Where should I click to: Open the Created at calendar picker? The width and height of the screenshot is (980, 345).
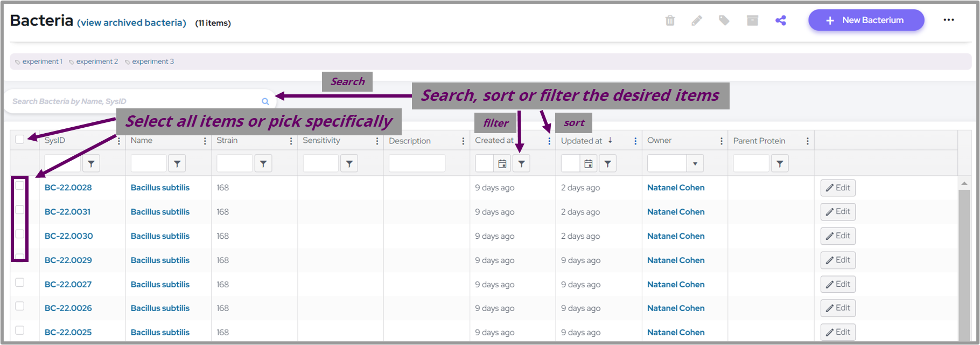(x=502, y=163)
